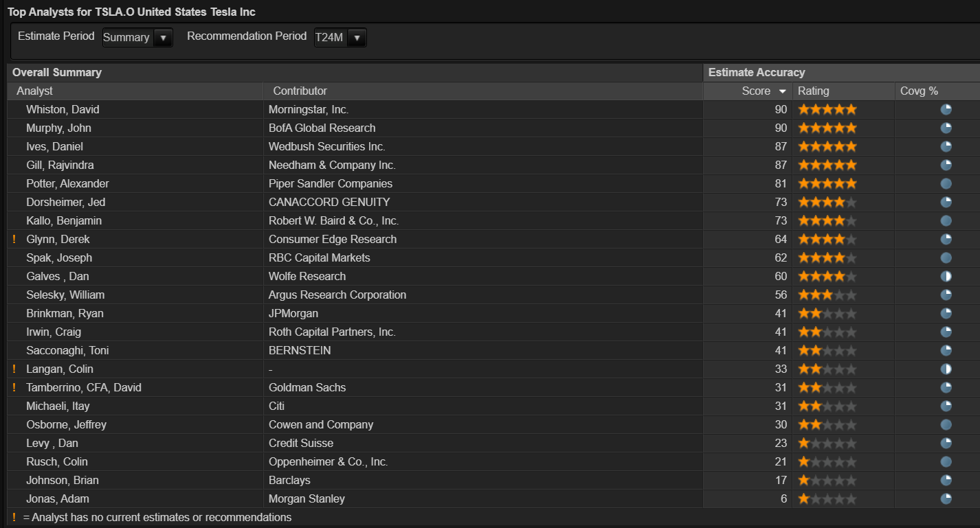Click coverage pie icon for Irwin, Craig
The image size is (980, 528).
pyautogui.click(x=946, y=332)
